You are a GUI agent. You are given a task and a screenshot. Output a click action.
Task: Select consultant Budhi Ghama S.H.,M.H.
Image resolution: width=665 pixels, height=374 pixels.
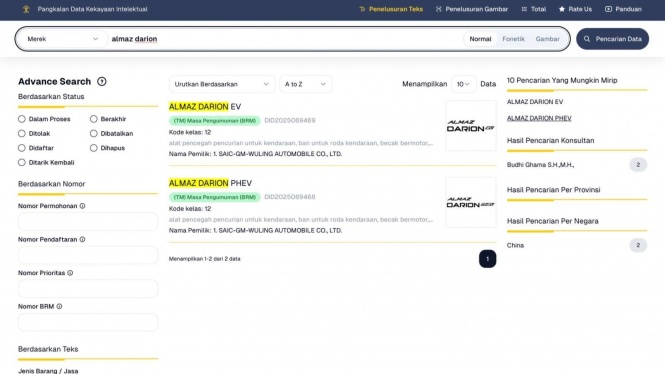tap(540, 165)
